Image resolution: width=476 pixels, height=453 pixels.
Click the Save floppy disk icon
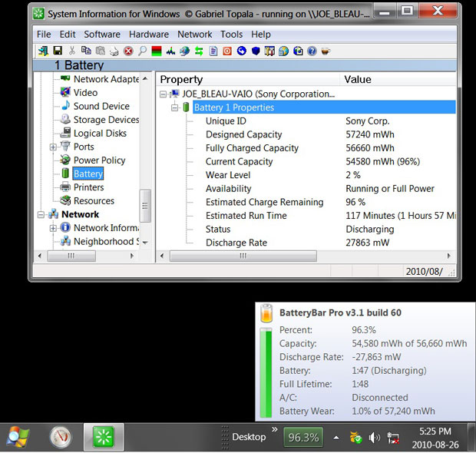(x=58, y=51)
